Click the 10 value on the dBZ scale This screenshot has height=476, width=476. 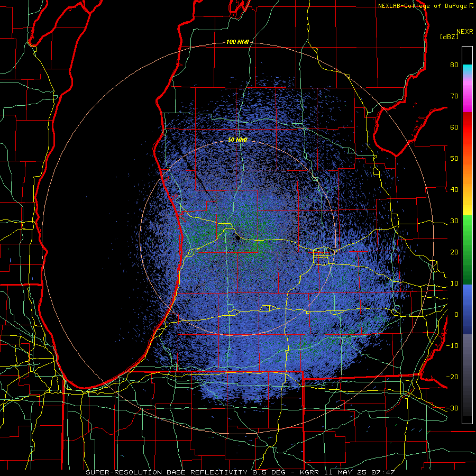(454, 283)
